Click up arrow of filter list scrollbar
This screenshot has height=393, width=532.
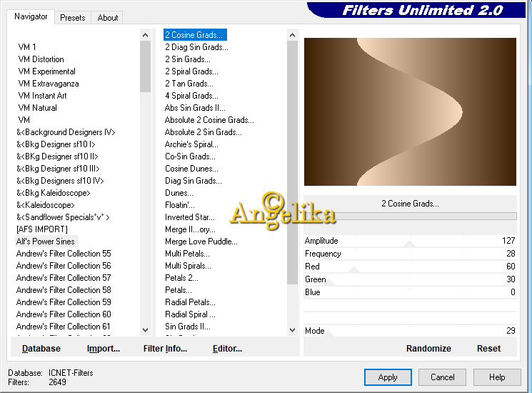292,35
